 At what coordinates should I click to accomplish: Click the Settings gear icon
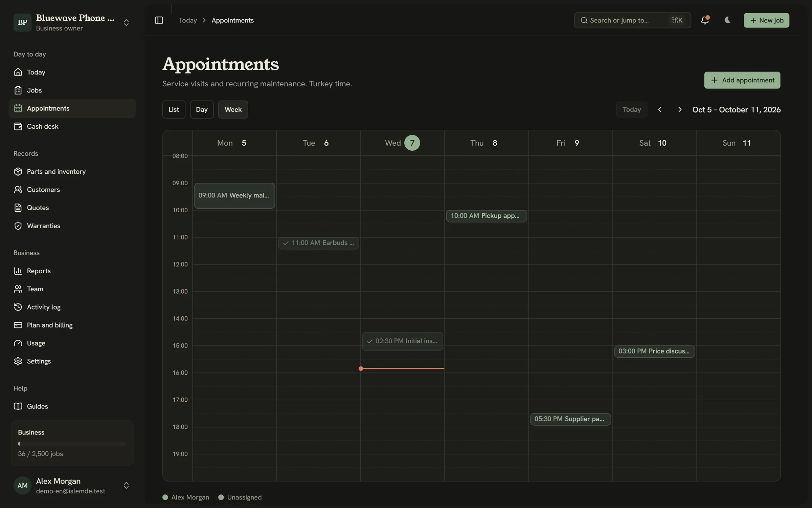click(x=18, y=361)
